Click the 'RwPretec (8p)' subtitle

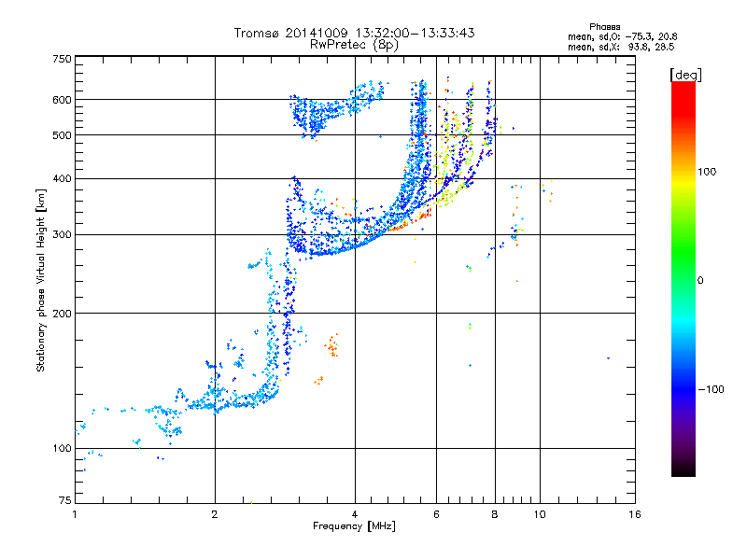pos(354,45)
